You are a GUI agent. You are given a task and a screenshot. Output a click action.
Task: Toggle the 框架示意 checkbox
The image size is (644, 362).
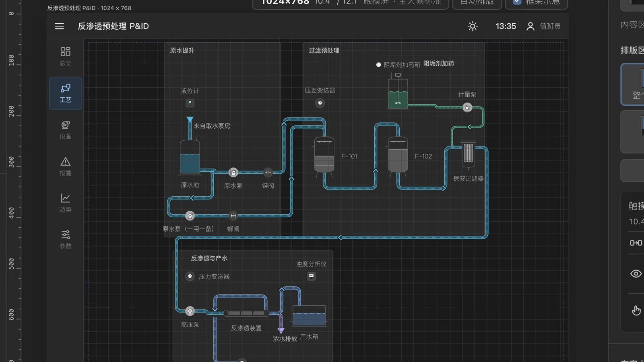517,2
